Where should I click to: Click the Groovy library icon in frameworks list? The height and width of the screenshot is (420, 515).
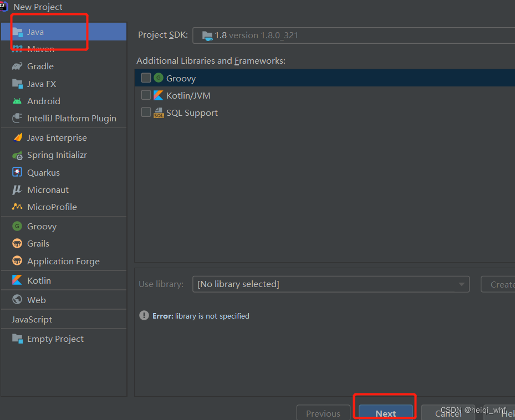click(159, 78)
